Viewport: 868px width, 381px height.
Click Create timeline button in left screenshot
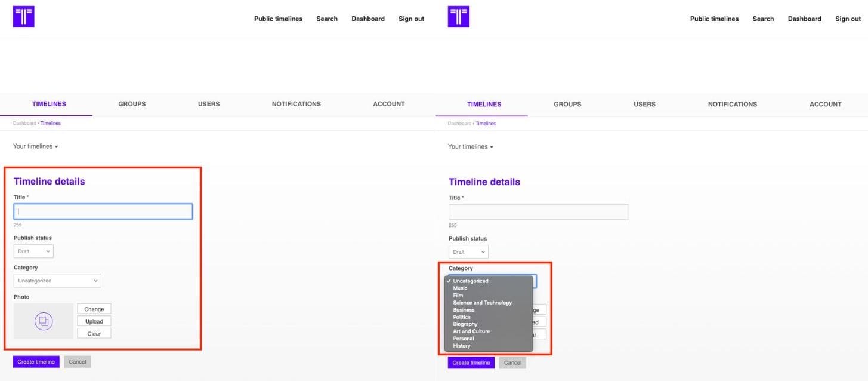36,362
